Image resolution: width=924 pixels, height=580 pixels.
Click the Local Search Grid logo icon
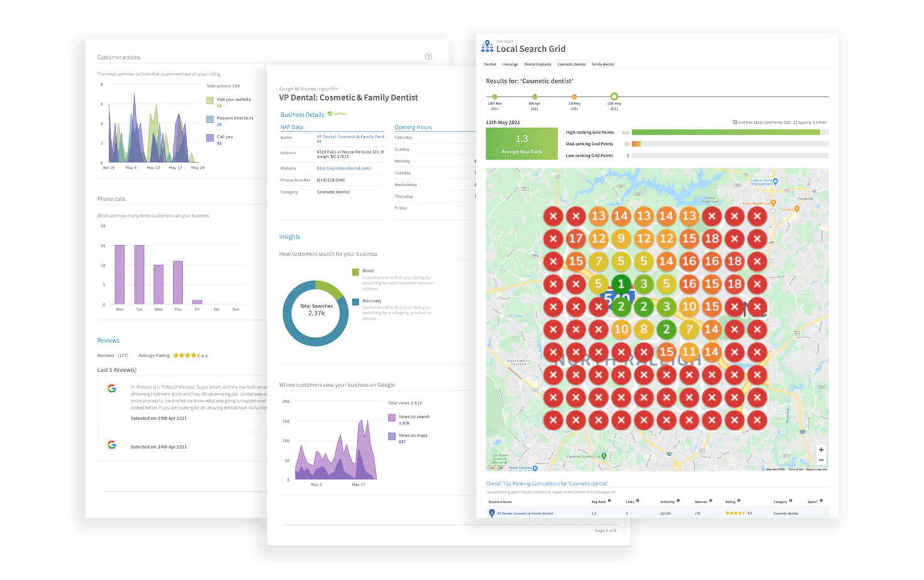coord(487,46)
